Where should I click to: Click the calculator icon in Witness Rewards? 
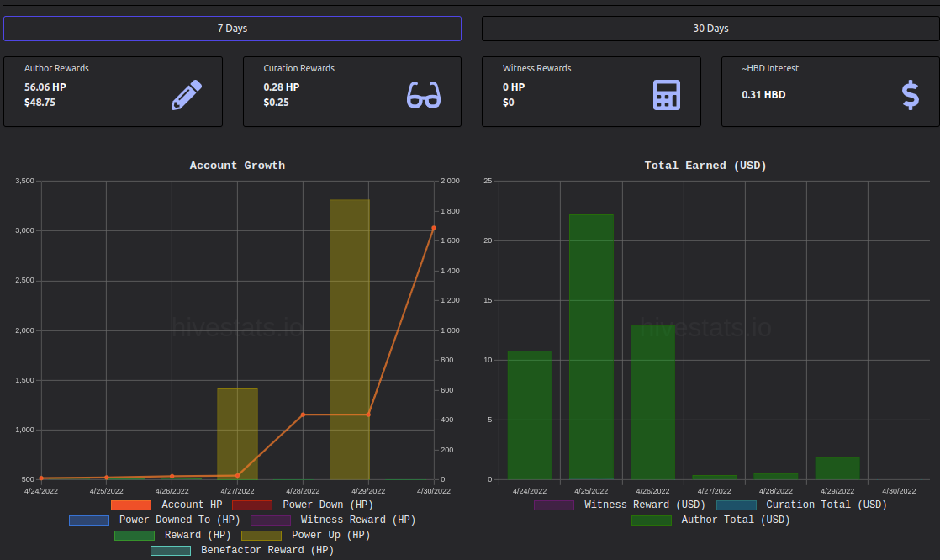click(666, 95)
